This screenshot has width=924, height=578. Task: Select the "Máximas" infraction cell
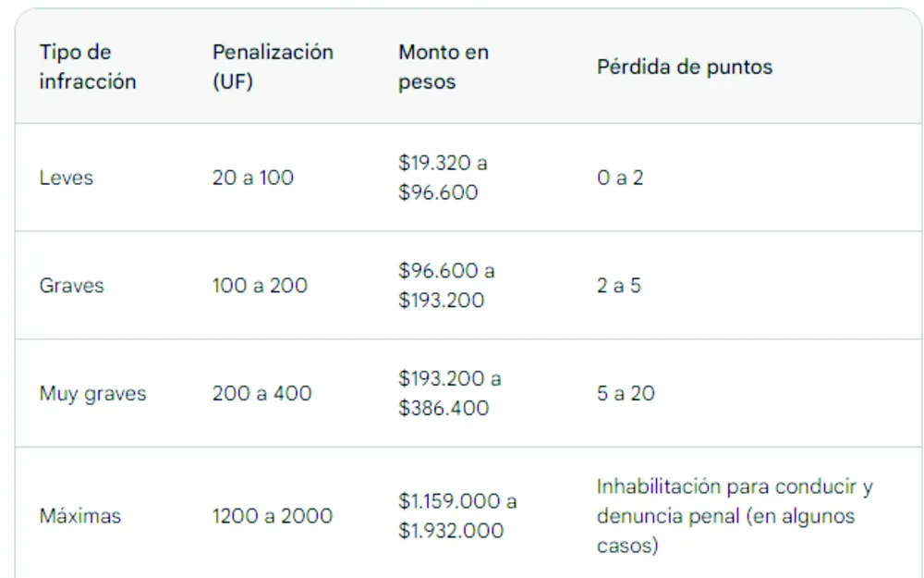tap(80, 516)
